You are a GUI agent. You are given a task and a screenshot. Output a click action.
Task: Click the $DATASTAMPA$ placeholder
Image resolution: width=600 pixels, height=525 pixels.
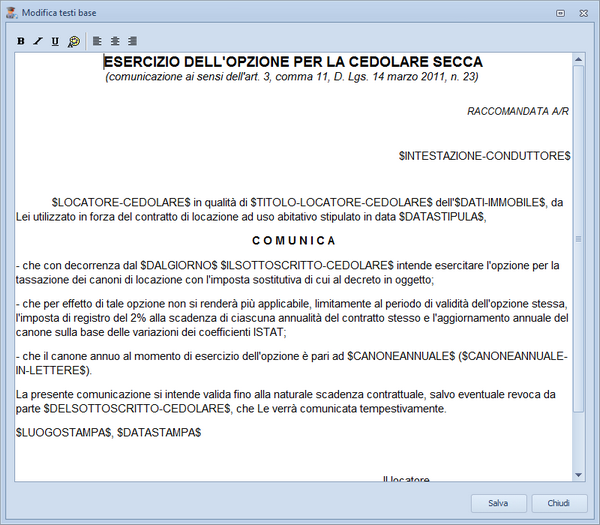(x=159, y=432)
